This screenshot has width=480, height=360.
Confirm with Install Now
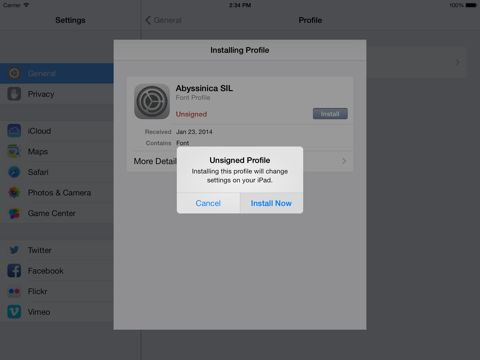(271, 203)
